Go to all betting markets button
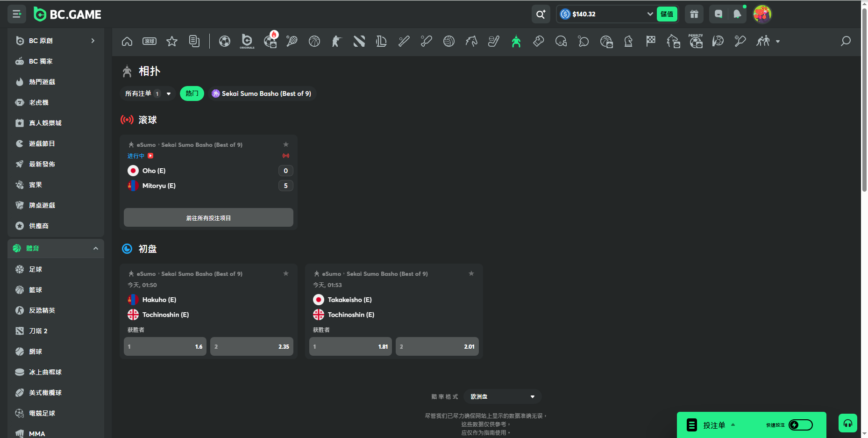 pyautogui.click(x=208, y=218)
